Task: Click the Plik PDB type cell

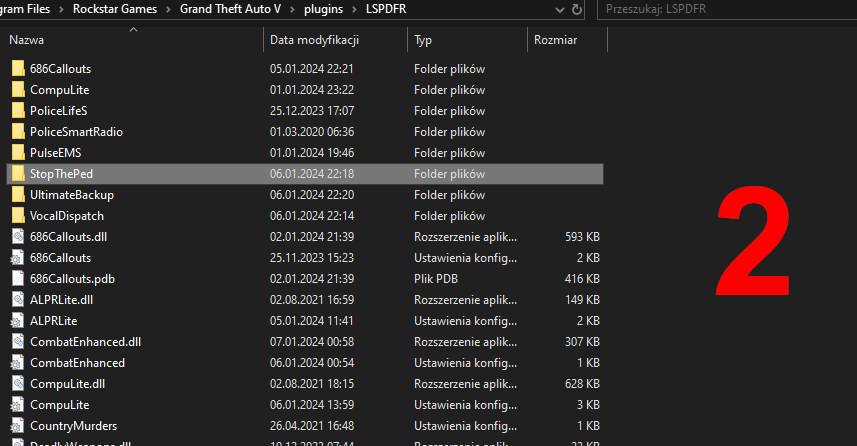Action: (436, 279)
